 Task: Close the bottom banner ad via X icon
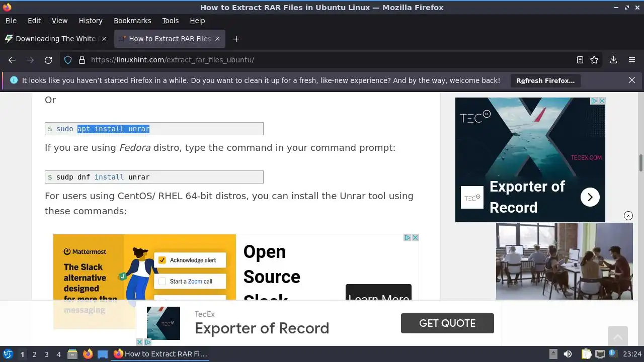tap(140, 342)
